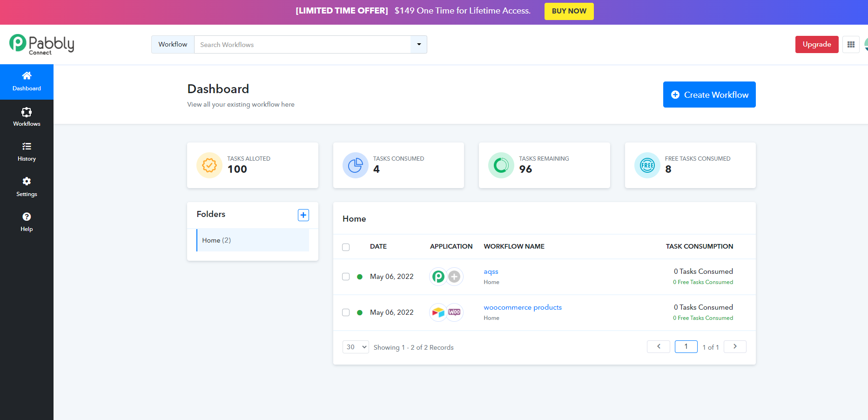Viewport: 868px width, 420px height.
Task: Click the APPLICATION column header
Action: [x=451, y=246]
